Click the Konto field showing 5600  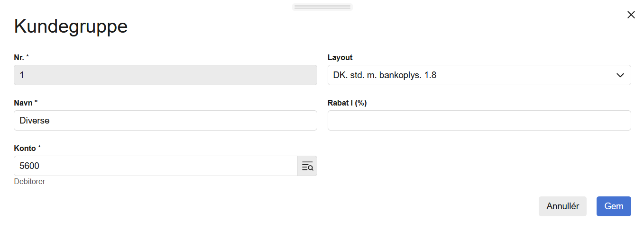[156, 166]
